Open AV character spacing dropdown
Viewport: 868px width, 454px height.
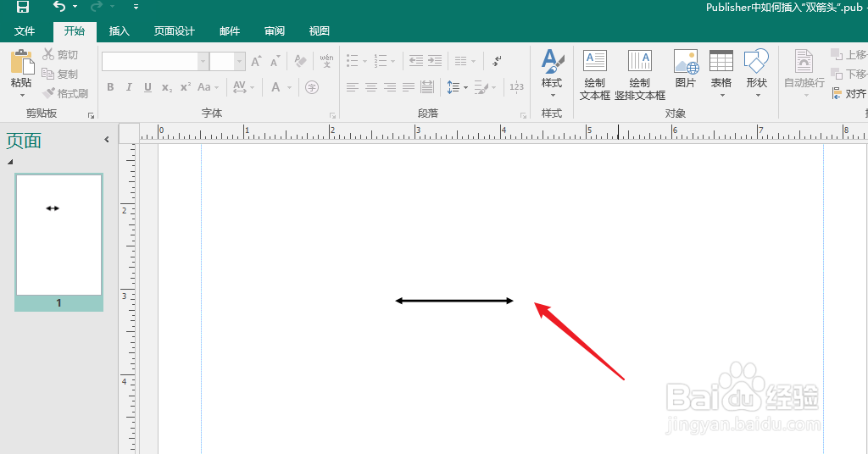(x=243, y=86)
